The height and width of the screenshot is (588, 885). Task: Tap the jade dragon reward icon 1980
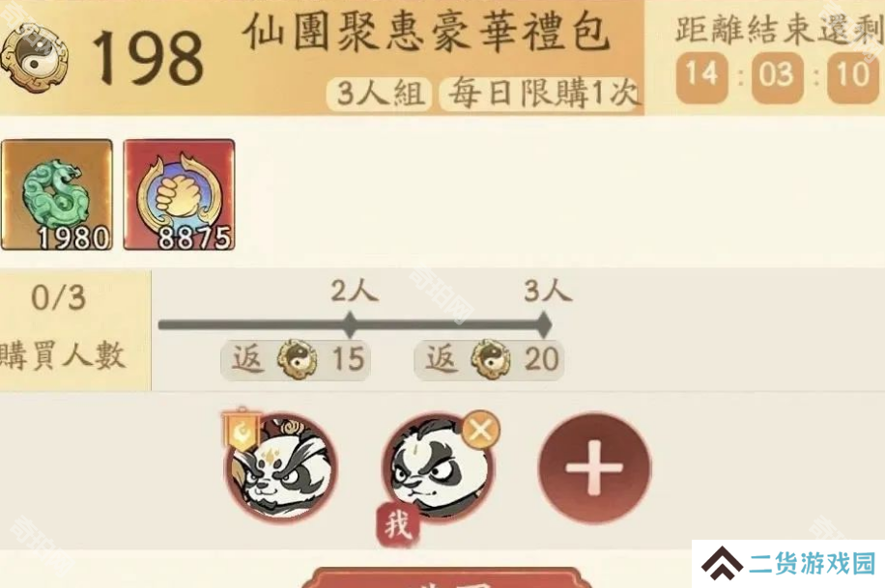[56, 195]
